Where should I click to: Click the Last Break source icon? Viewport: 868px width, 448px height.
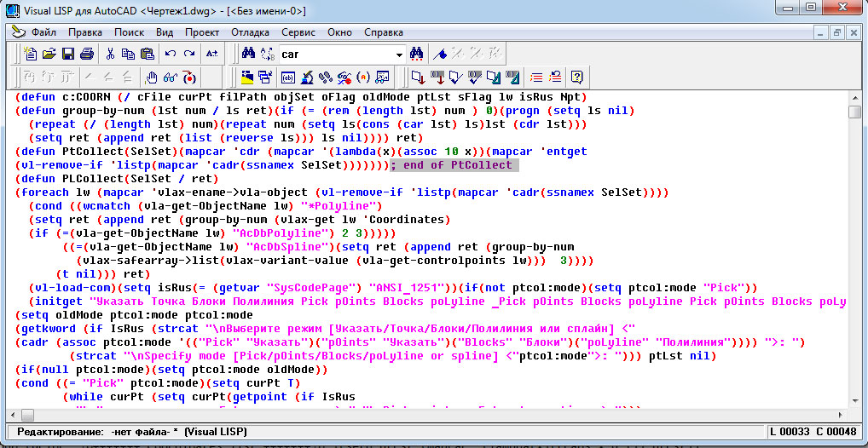(189, 77)
